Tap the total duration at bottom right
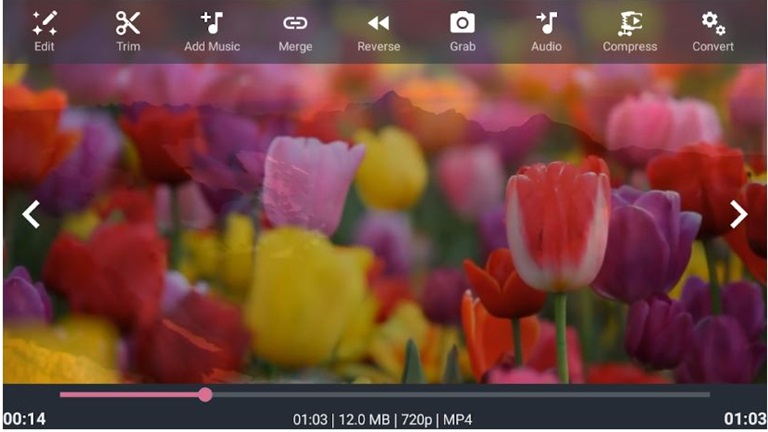This screenshot has width=768, height=432. click(744, 419)
